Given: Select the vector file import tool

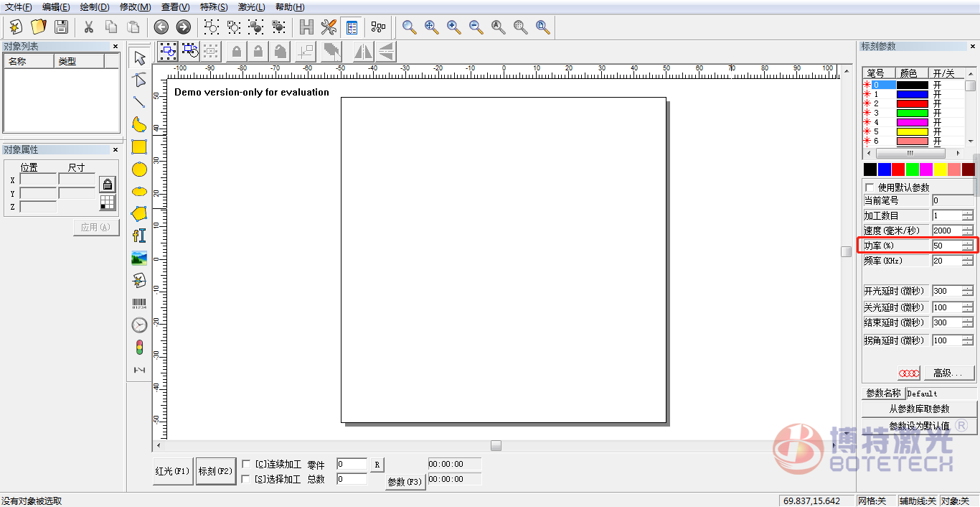Looking at the screenshot, I should (140, 280).
